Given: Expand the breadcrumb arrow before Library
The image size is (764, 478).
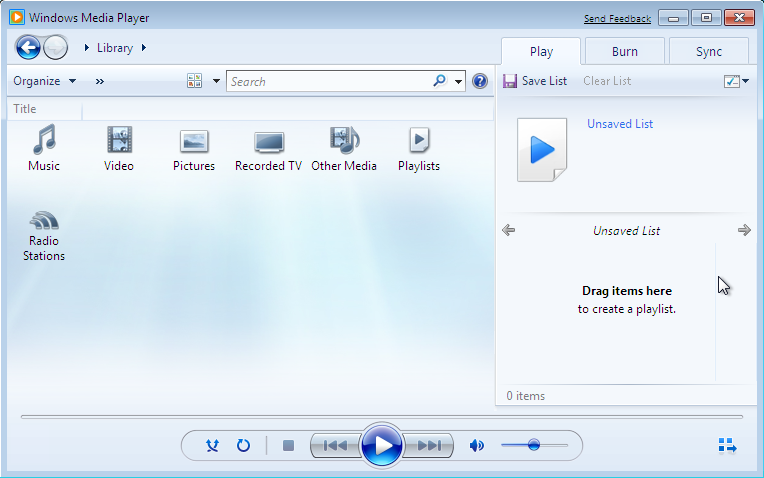Looking at the screenshot, I should [87, 48].
